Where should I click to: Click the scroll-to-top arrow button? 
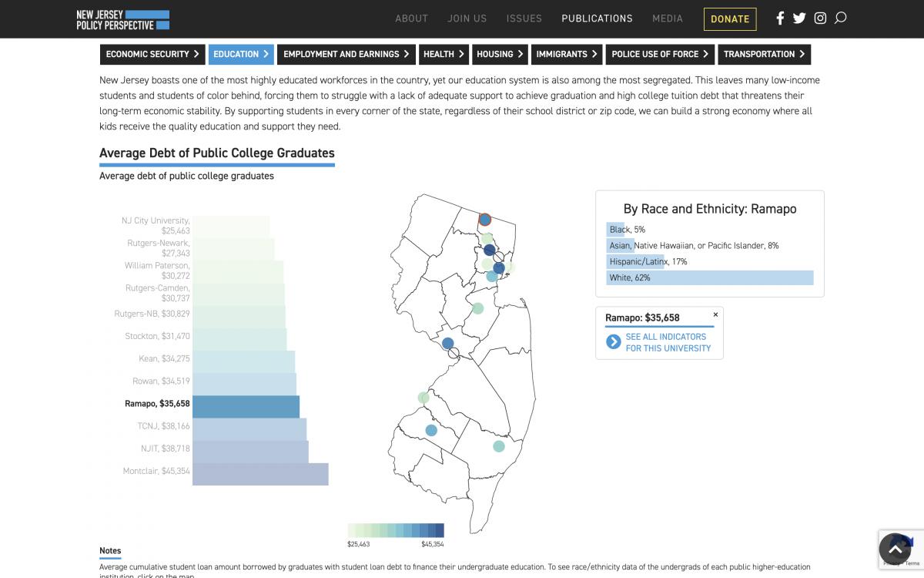895,549
